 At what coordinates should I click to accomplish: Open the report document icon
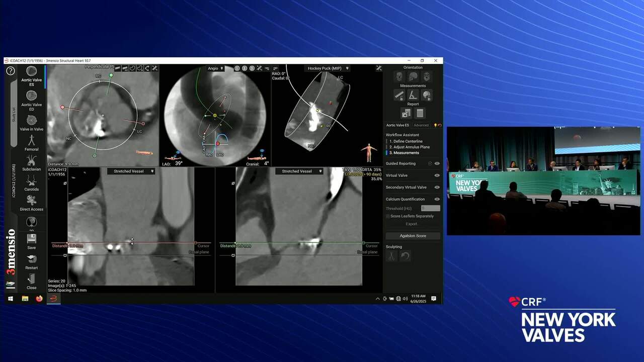(x=420, y=113)
